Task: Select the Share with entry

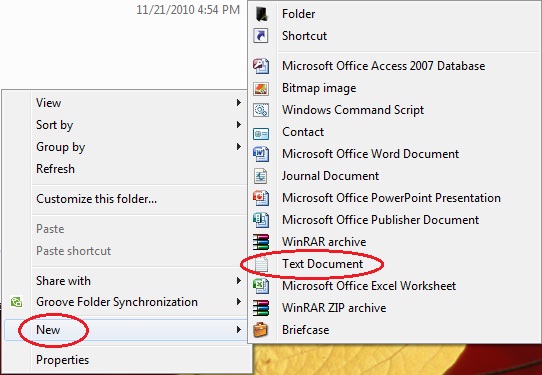Action: (x=63, y=281)
